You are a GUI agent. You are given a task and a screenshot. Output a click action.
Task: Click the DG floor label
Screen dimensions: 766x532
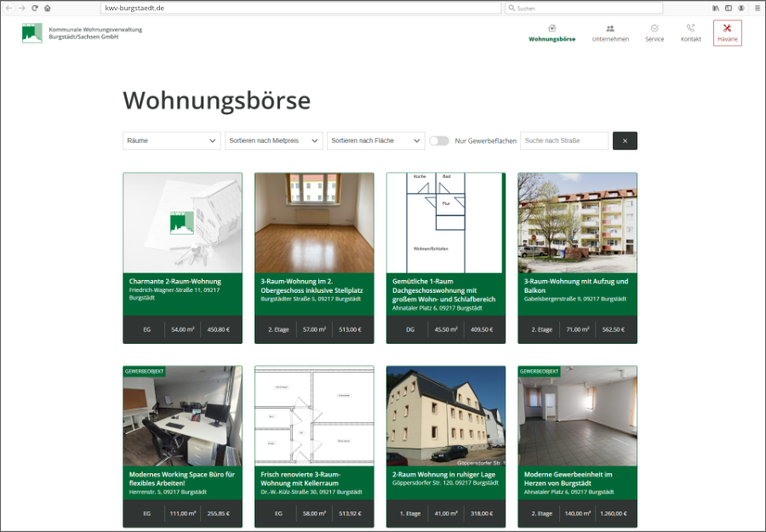410,329
